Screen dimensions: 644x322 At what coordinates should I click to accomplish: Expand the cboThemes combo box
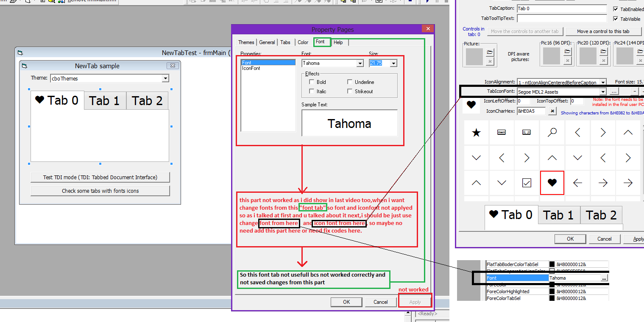(166, 78)
